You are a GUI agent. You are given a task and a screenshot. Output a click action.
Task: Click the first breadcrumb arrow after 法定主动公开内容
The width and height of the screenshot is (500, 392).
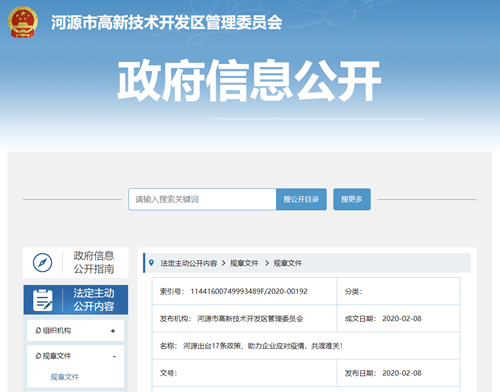coord(224,263)
